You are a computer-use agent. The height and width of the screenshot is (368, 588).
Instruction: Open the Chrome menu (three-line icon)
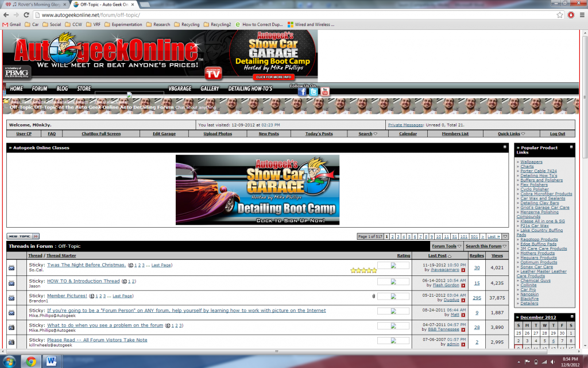(582, 15)
